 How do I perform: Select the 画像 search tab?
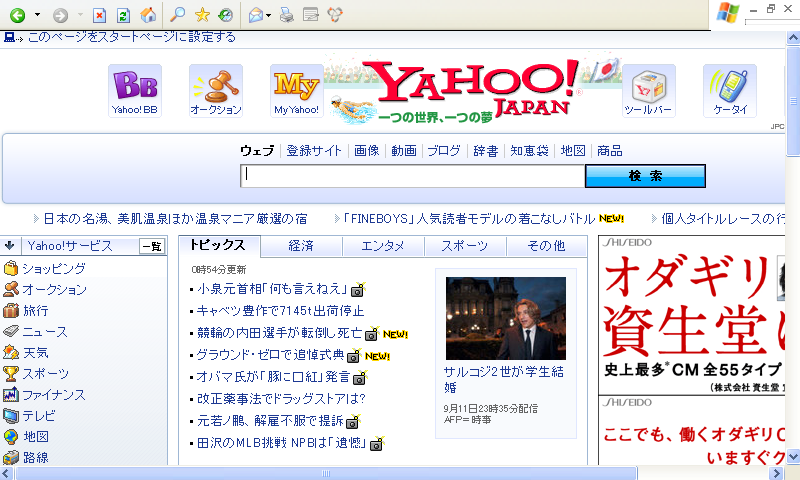point(367,150)
